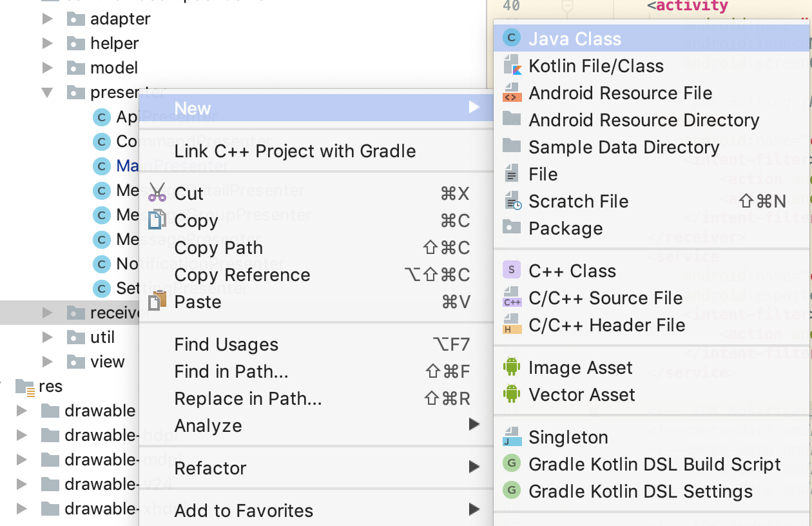The height and width of the screenshot is (526, 812).
Task: Choose Singleton template from New menu
Action: (568, 437)
